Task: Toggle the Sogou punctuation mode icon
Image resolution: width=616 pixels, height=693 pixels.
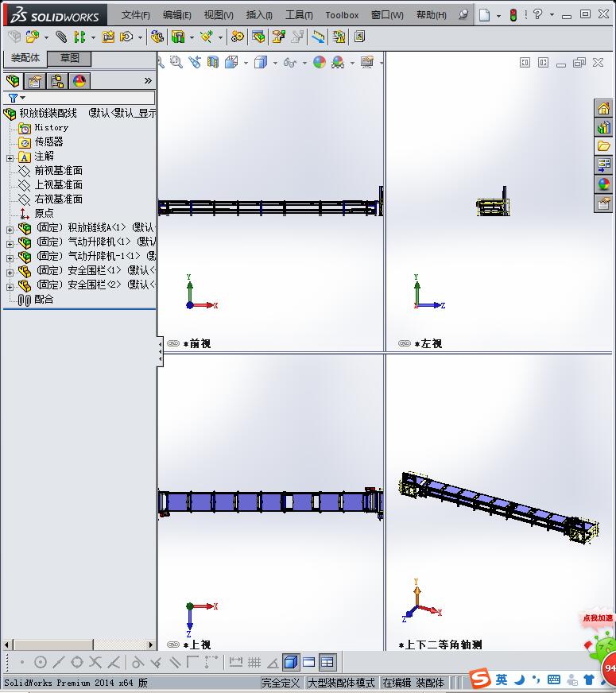Action: tap(536, 679)
